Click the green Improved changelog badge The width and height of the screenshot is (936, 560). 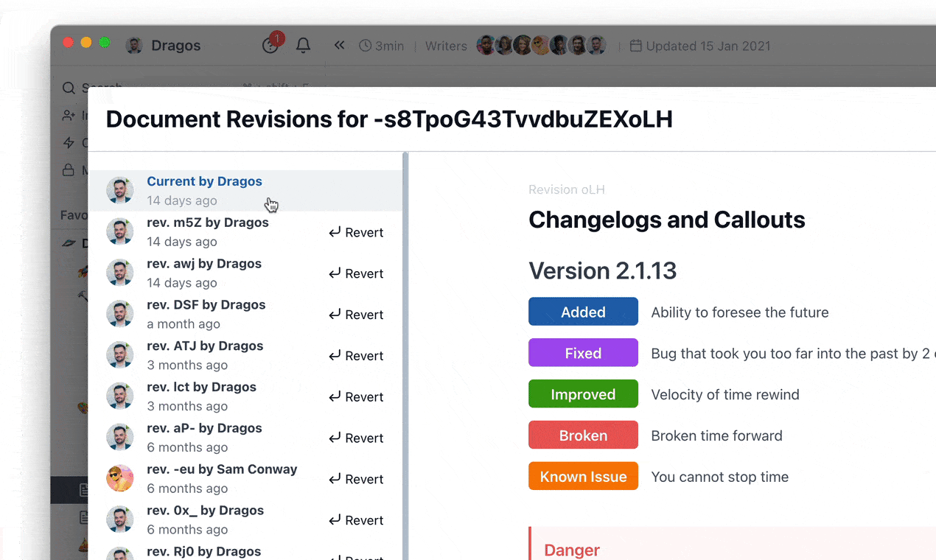coord(583,393)
